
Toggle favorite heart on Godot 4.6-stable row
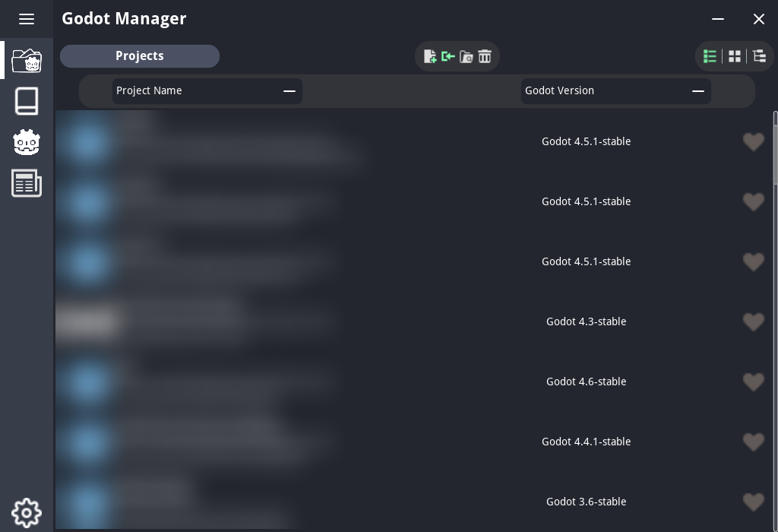point(754,382)
